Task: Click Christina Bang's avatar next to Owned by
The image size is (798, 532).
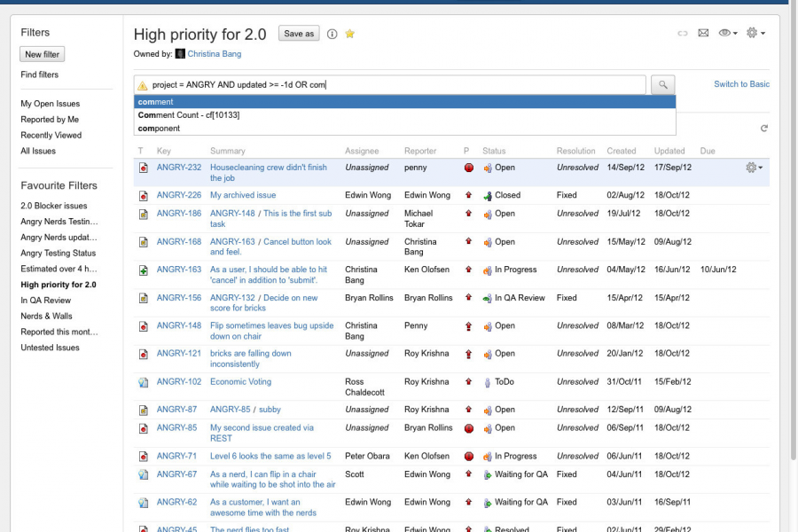Action: (x=180, y=54)
